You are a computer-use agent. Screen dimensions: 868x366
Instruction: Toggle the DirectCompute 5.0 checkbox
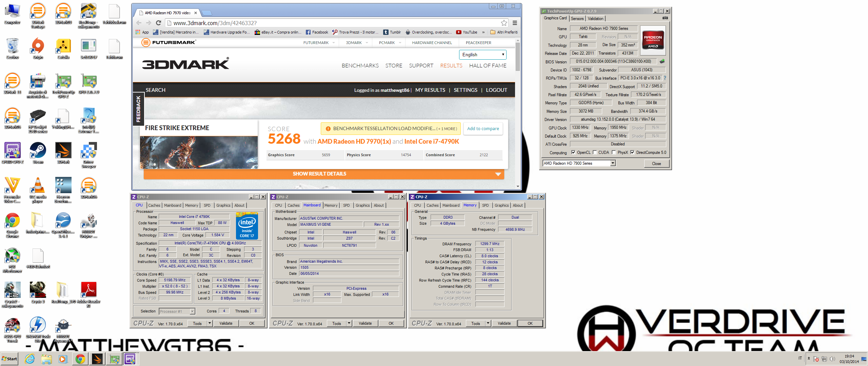(x=632, y=152)
